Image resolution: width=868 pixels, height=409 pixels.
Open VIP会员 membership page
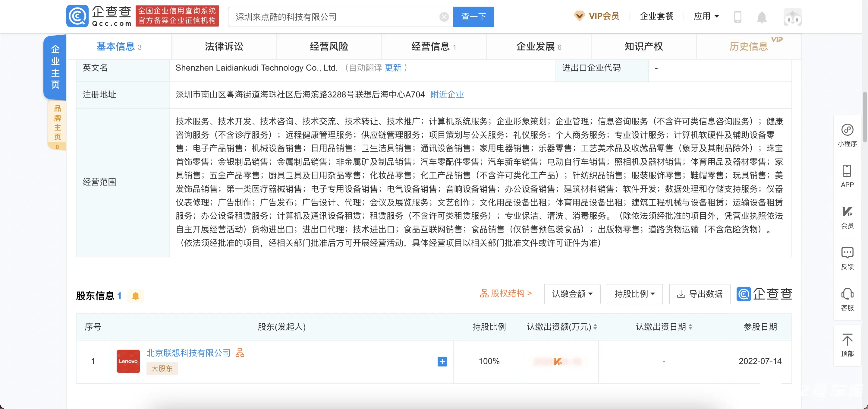596,16
